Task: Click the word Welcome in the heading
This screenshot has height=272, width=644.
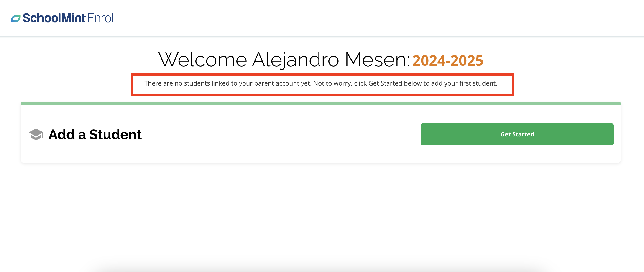Action: tap(203, 60)
